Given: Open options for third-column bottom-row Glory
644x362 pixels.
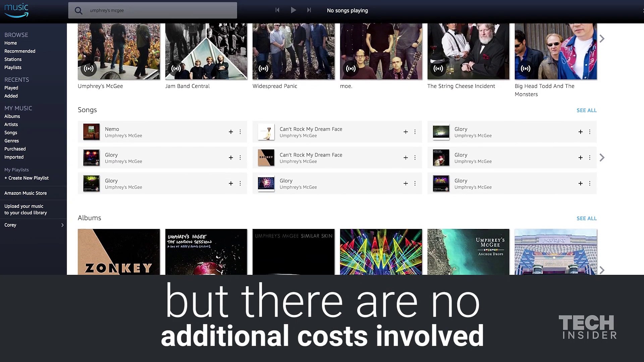Looking at the screenshot, I should [x=590, y=183].
